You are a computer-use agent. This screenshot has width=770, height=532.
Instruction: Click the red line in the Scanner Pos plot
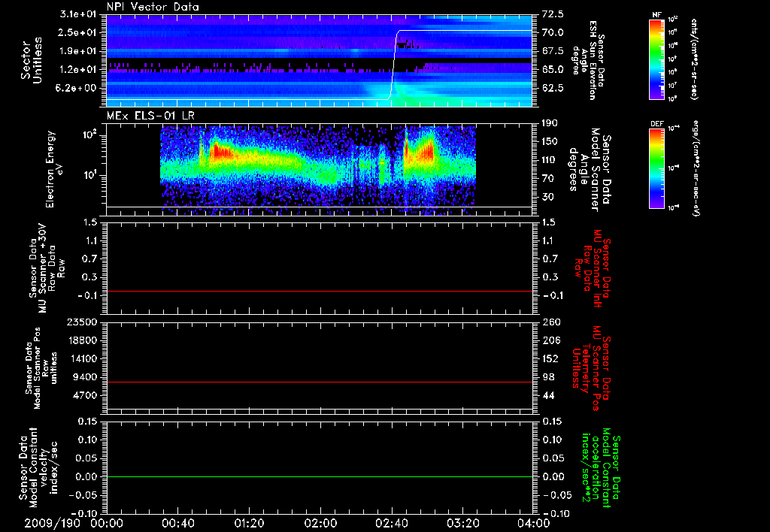[320, 382]
